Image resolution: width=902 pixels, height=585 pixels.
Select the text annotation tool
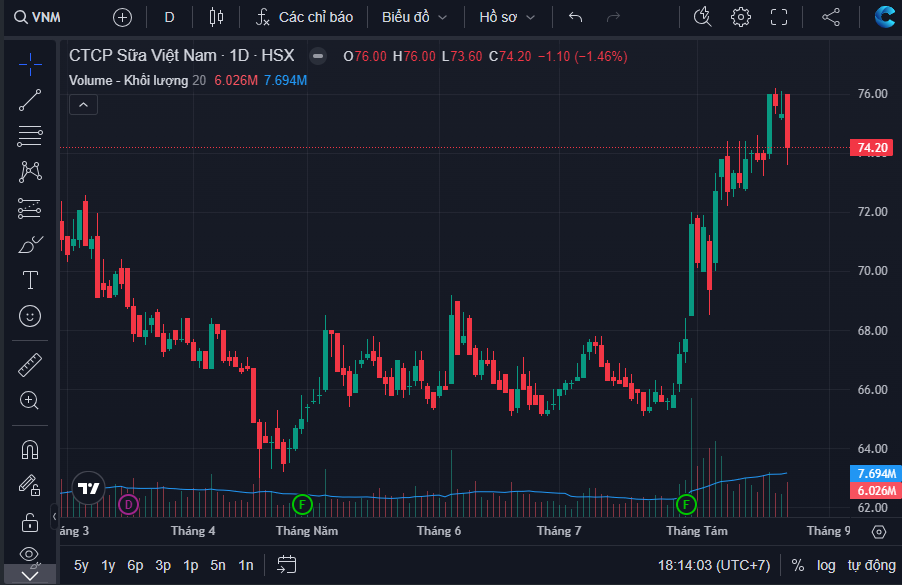click(x=30, y=279)
